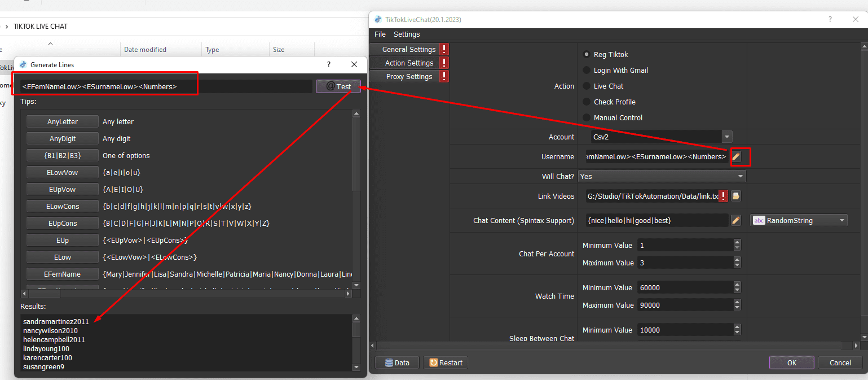Viewport: 868px width, 380px height.
Task: Insert the ELowCons token
Action: [x=63, y=207]
